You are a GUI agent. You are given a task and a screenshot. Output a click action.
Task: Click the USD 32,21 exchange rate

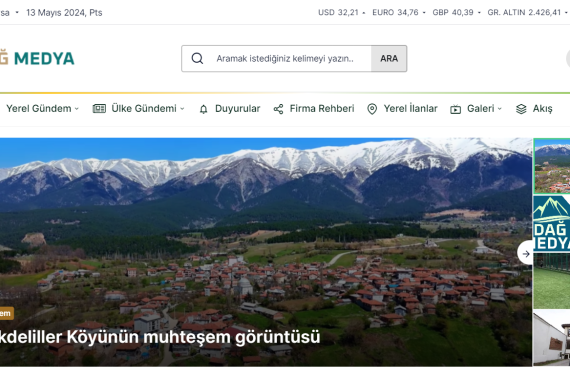338,13
